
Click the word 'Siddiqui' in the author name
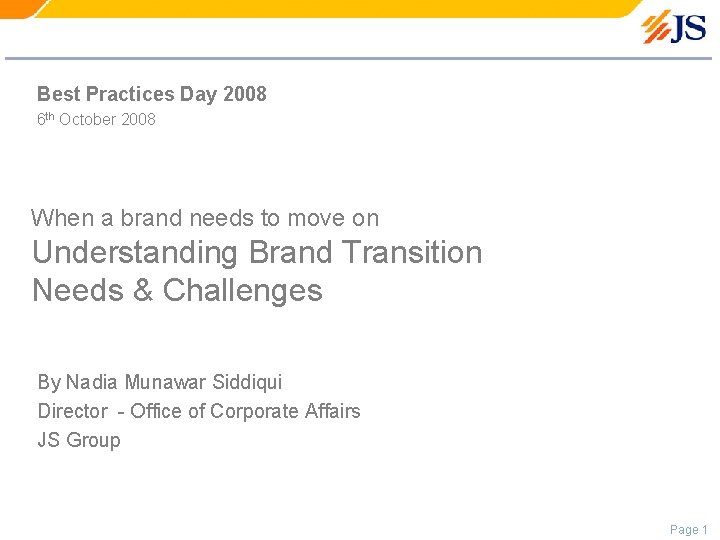247,382
